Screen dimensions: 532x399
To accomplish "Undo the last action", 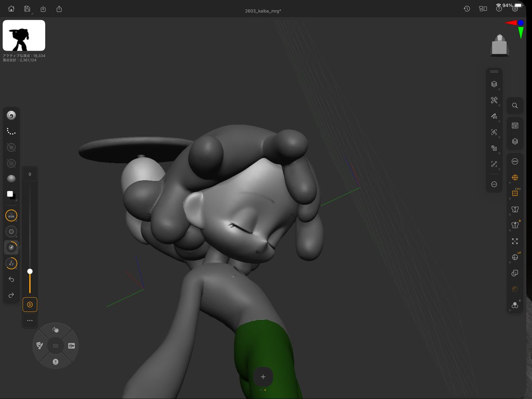I will 12,279.
